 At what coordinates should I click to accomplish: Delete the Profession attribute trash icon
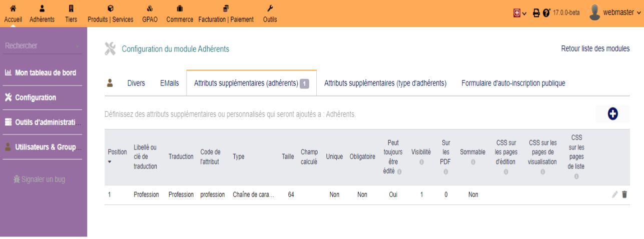624,194
